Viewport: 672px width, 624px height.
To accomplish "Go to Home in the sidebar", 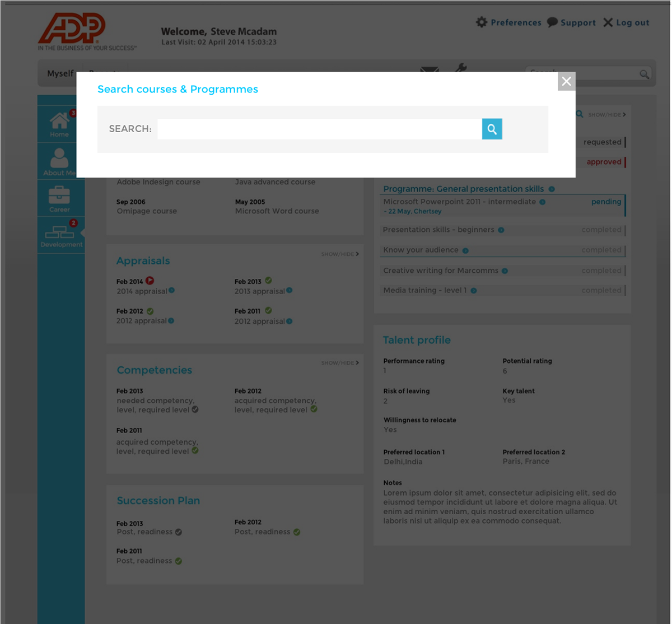I will pyautogui.click(x=59, y=124).
